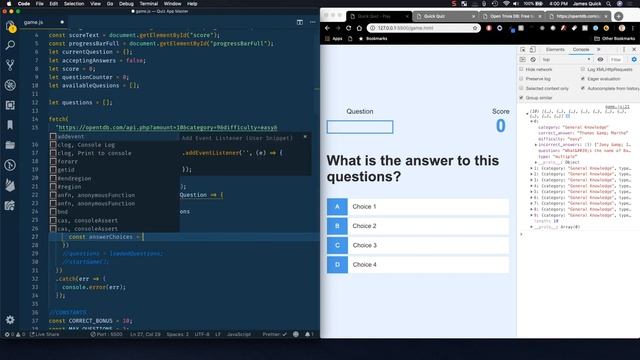Select answer Choice 2
The height and width of the screenshot is (360, 640).
coord(418,226)
